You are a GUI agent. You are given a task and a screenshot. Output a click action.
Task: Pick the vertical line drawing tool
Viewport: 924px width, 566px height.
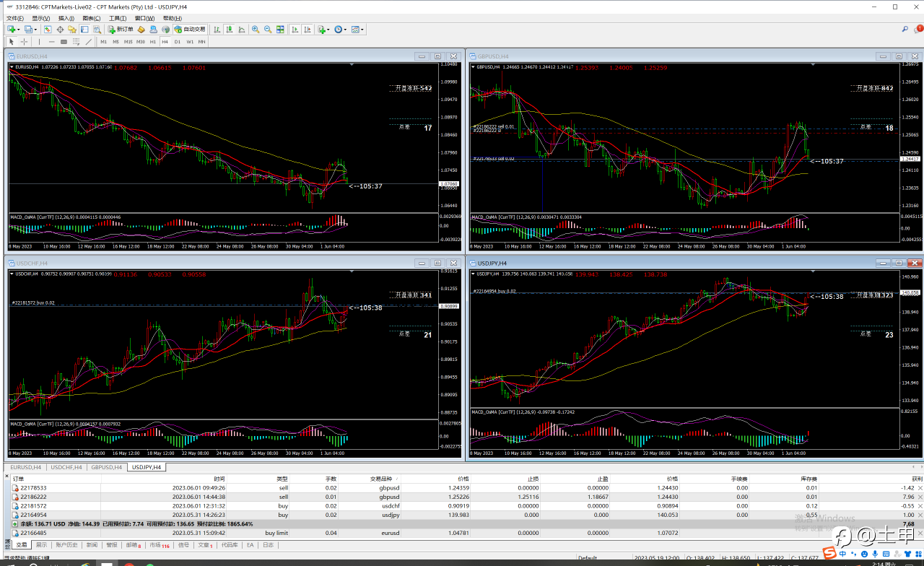[x=40, y=42]
